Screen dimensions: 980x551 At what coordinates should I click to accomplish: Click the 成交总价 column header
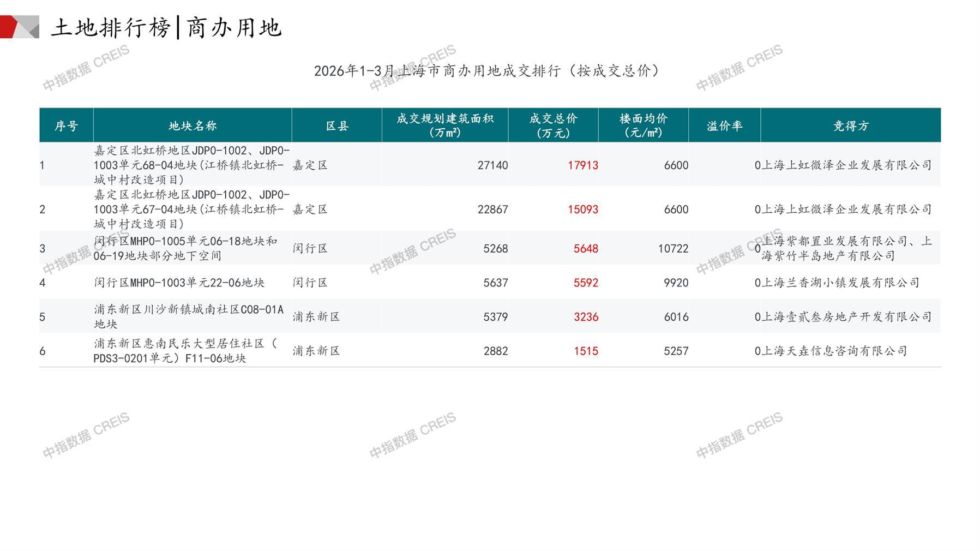pyautogui.click(x=553, y=125)
